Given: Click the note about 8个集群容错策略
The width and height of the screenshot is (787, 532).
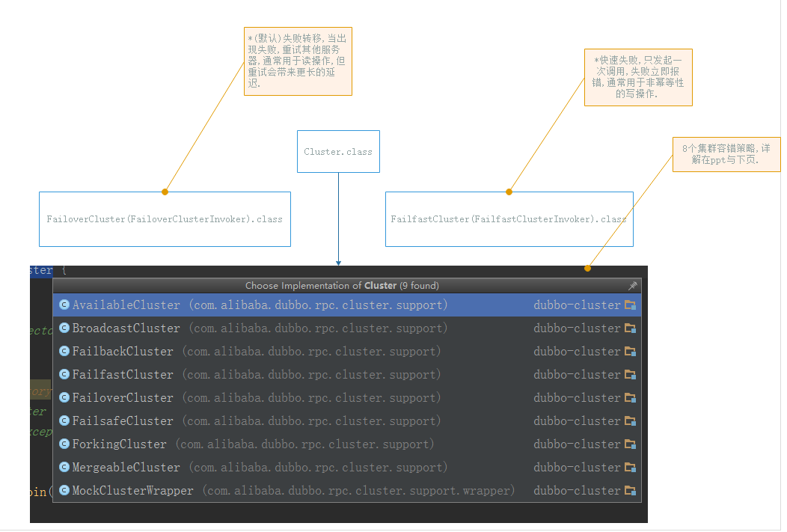Looking at the screenshot, I should (726, 154).
